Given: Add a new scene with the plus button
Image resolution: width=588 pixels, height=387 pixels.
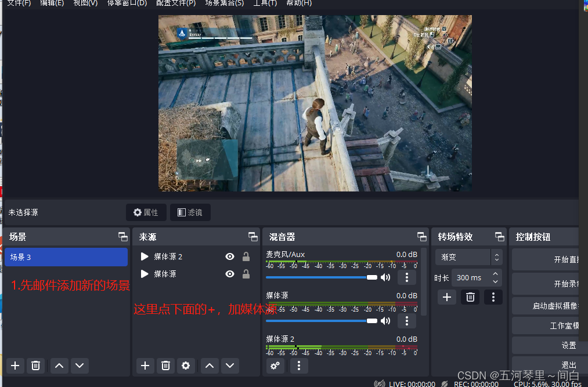Looking at the screenshot, I should click(15, 366).
